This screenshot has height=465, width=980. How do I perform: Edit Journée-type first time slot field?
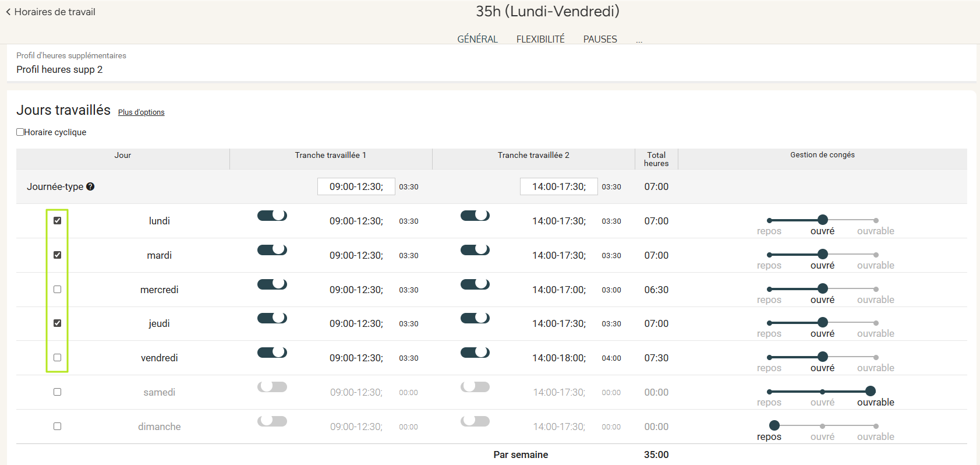pos(356,186)
